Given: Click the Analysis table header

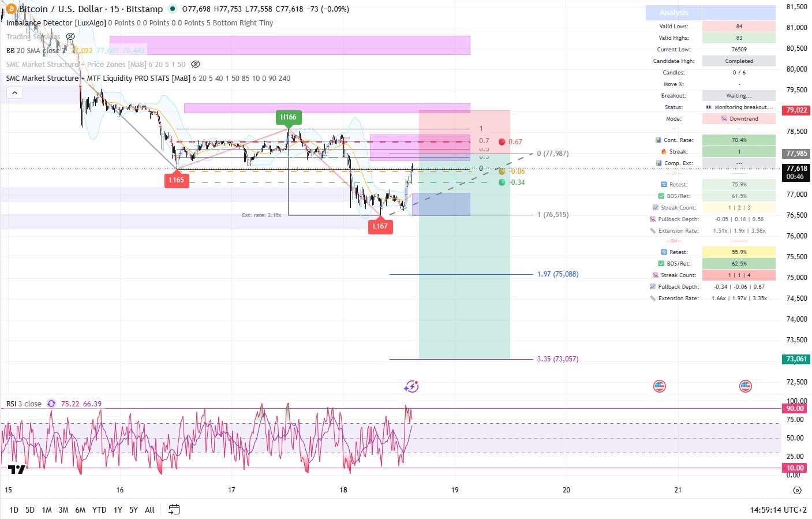Looking at the screenshot, I should (673, 12).
